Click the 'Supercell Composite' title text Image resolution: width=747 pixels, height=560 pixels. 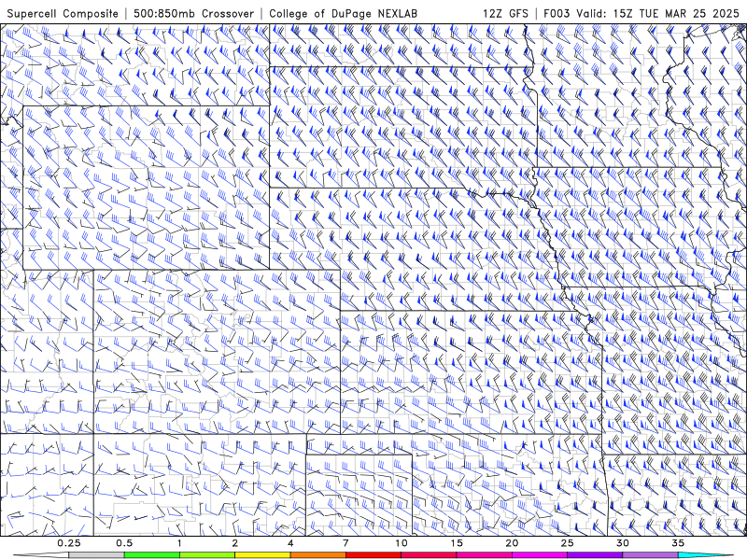(63, 13)
